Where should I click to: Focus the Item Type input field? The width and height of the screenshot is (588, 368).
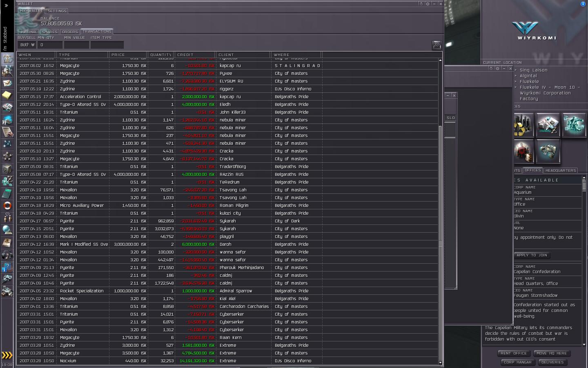pyautogui.click(x=107, y=45)
